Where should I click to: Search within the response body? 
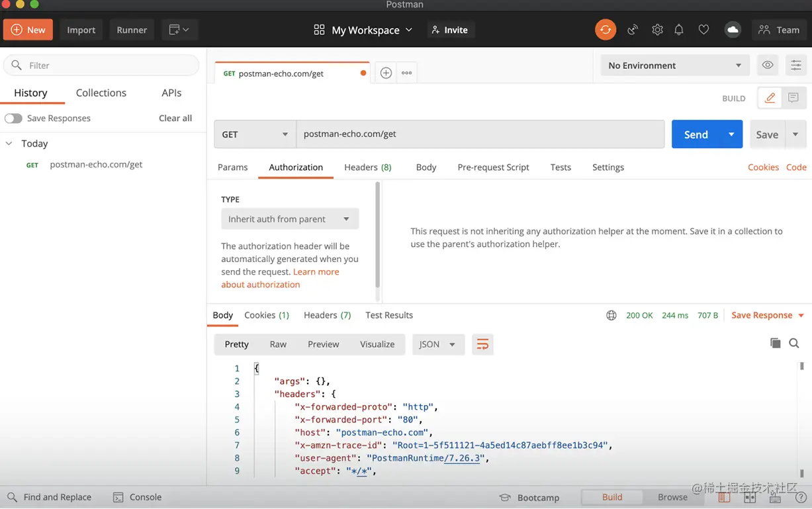click(794, 343)
